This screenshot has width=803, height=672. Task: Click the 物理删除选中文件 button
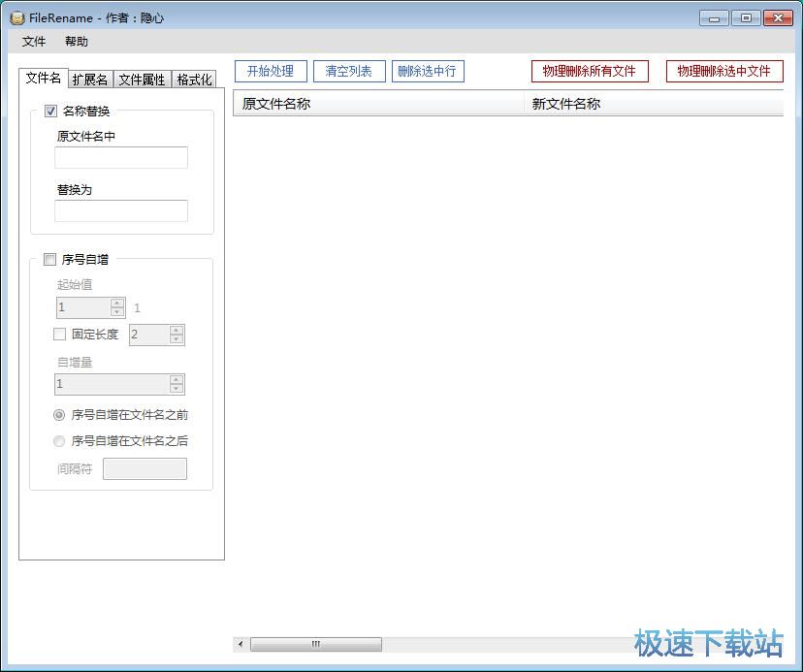point(724,71)
